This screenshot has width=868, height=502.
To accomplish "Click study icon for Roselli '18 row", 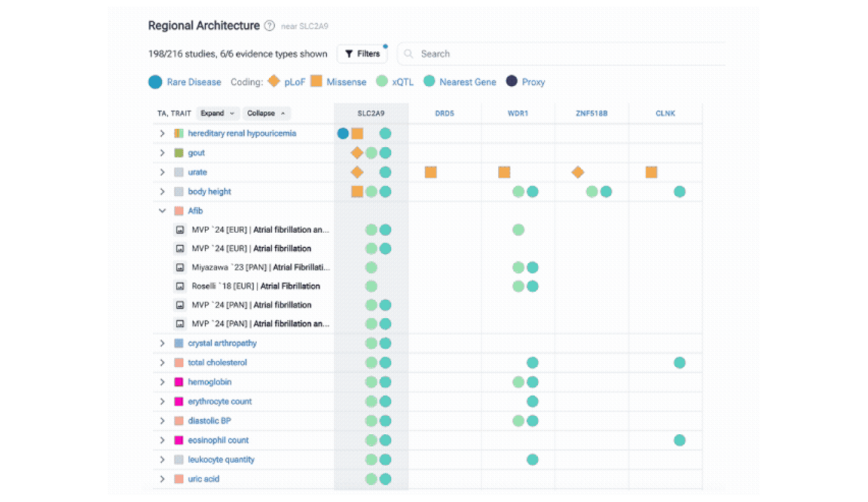I will (180, 286).
